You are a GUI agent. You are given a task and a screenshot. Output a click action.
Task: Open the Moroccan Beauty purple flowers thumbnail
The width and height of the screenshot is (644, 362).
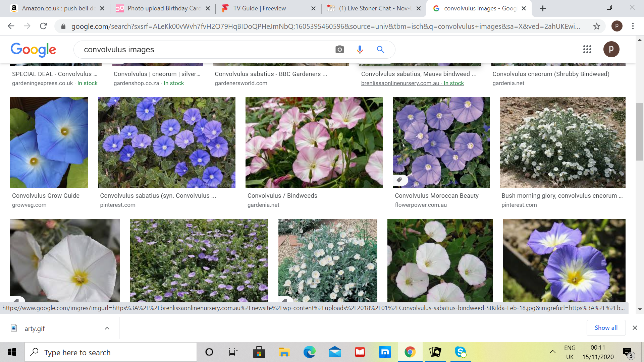tap(441, 142)
